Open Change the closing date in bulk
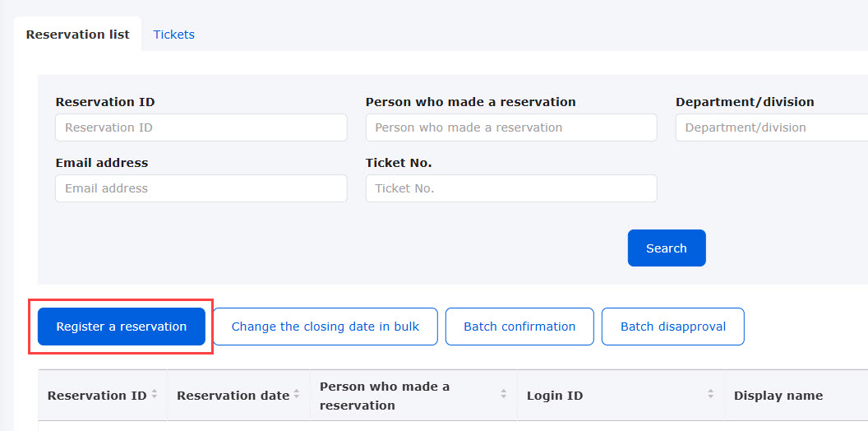 tap(325, 327)
